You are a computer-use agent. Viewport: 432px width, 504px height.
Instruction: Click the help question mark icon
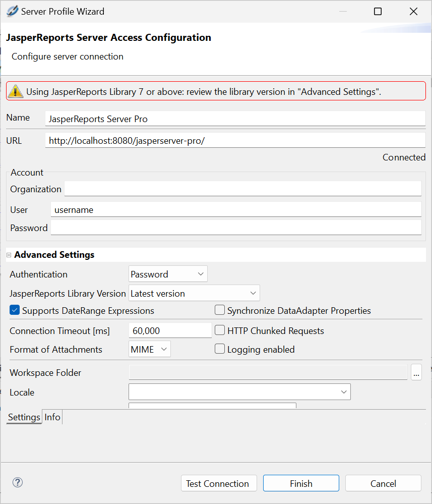(17, 482)
